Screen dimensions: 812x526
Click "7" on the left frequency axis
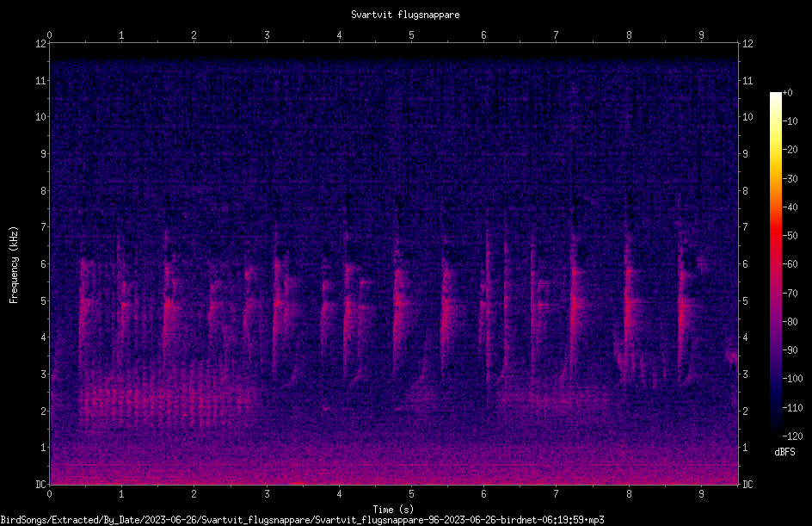43,227
